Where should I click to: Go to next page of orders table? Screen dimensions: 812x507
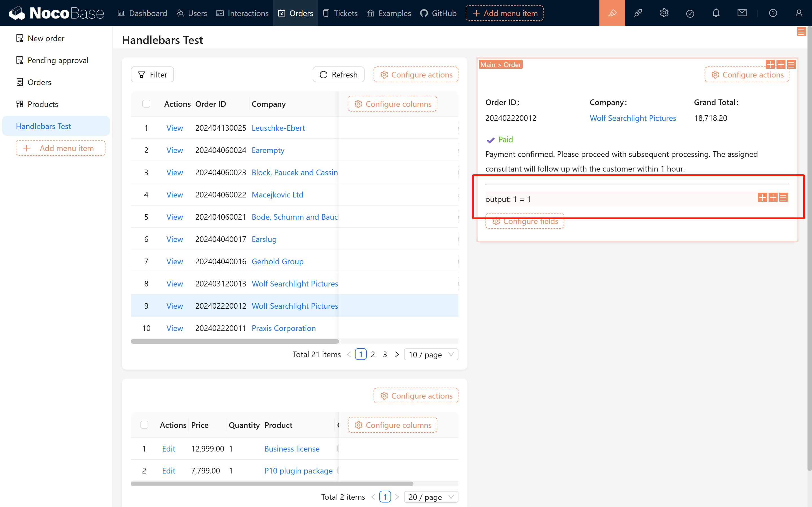(x=397, y=354)
